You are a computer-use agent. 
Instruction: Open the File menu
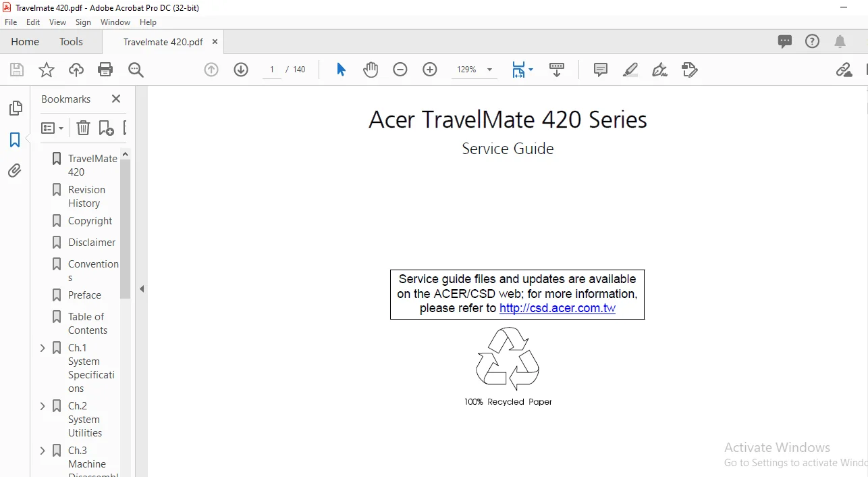point(11,22)
